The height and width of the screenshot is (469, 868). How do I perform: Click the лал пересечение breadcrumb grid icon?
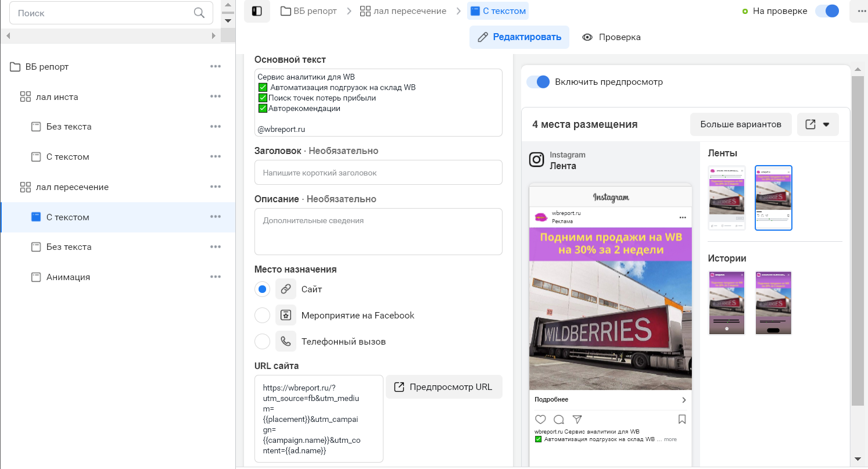(x=365, y=11)
